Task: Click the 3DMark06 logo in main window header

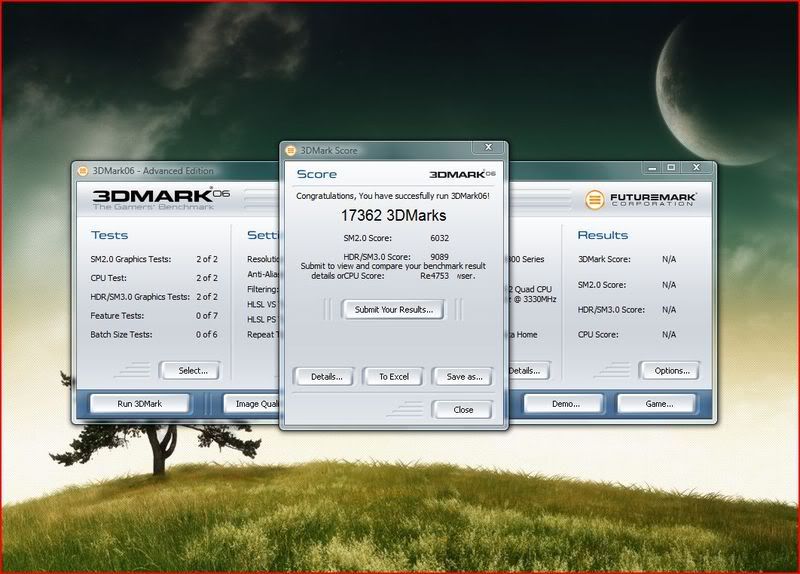Action: click(161, 199)
